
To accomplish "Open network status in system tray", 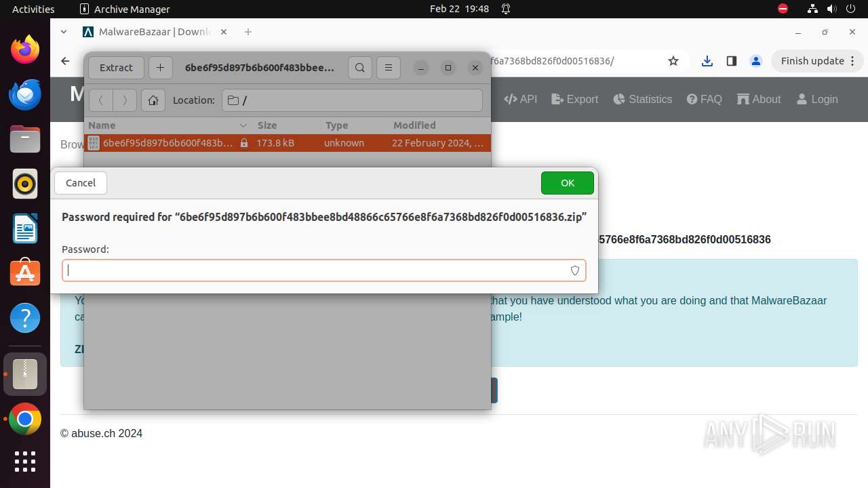I will coord(812,9).
